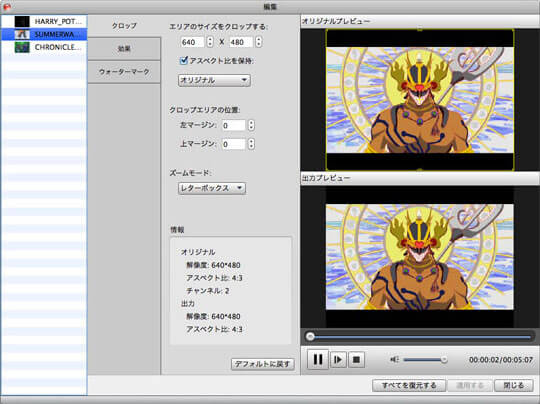Click the bottom crop handle in original preview

(420, 170)
